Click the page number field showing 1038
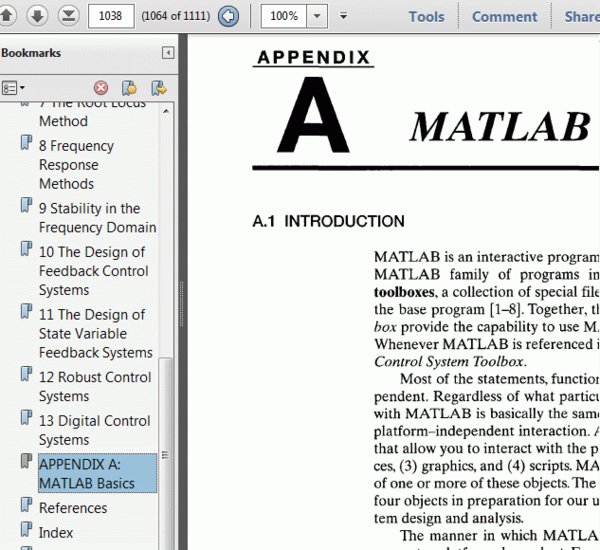This screenshot has width=600, height=550. click(x=111, y=16)
